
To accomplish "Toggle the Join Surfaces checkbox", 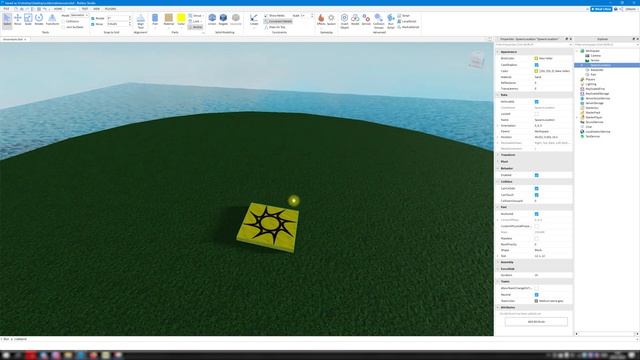I will pos(63,27).
